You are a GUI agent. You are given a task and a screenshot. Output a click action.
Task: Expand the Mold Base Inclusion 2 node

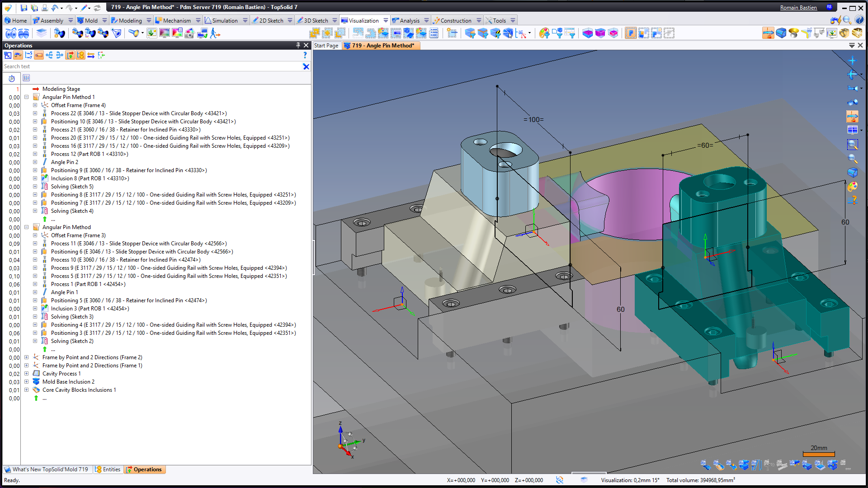27,382
